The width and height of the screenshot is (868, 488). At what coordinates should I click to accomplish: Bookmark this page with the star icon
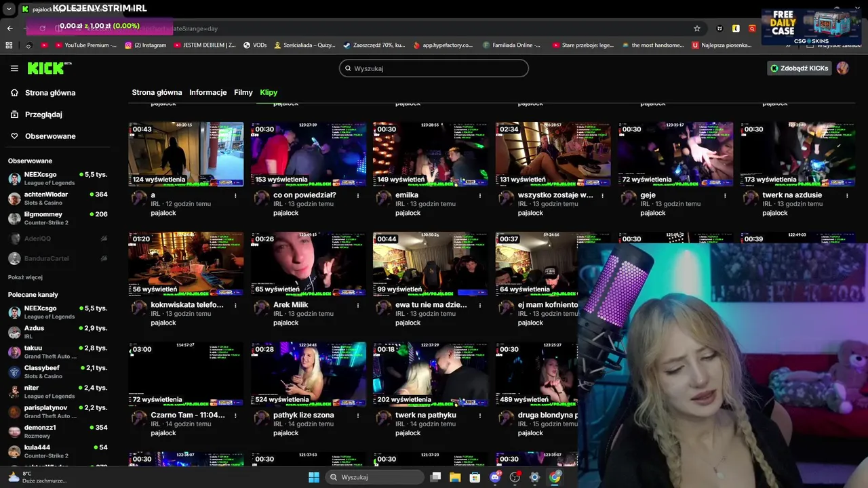[x=696, y=28]
